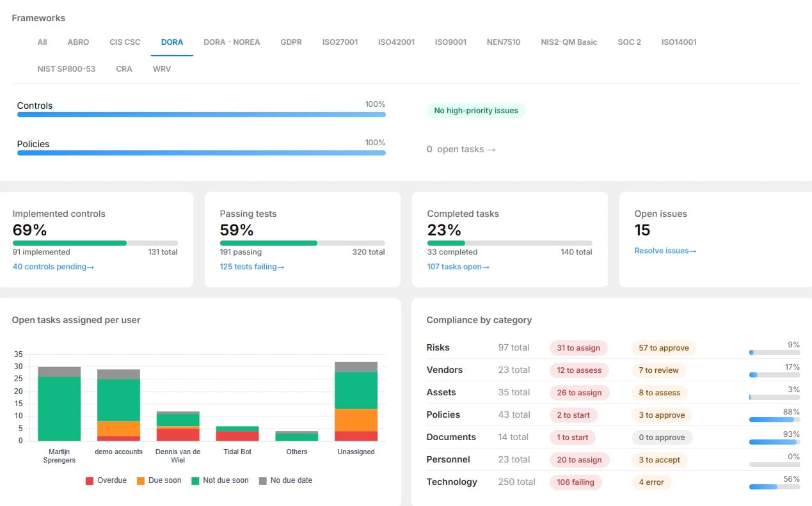Click the 31 to assign Risks badge
This screenshot has width=812, height=506.
coord(578,348)
